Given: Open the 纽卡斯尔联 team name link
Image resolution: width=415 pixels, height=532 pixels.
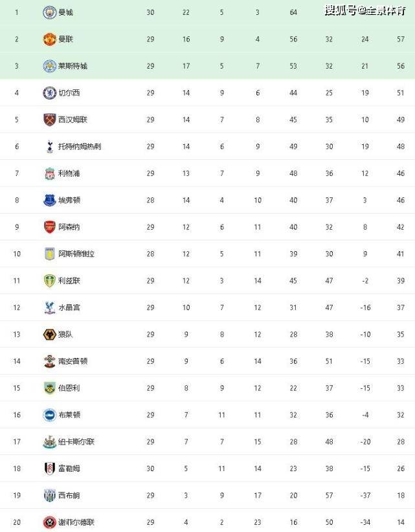Looking at the screenshot, I should coord(76,442).
